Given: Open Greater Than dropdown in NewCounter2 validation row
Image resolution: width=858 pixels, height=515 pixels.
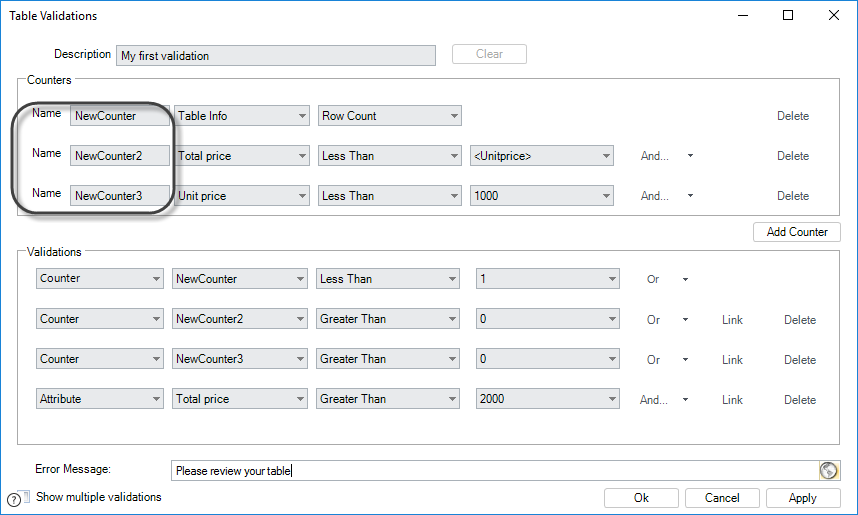Looking at the screenshot, I should 387,319.
